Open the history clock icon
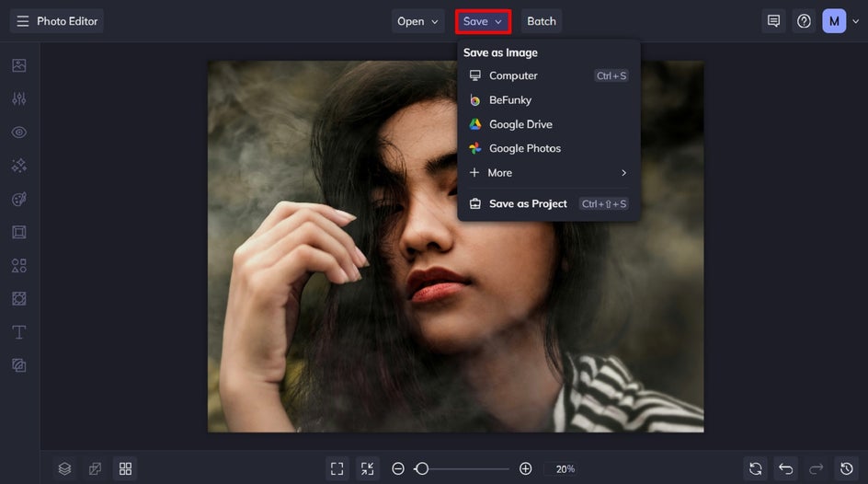This screenshot has width=868, height=484. click(847, 469)
